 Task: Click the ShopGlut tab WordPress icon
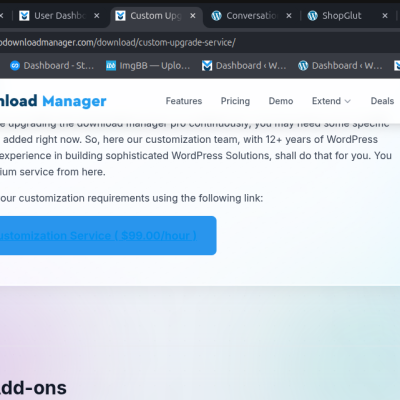[x=312, y=16]
